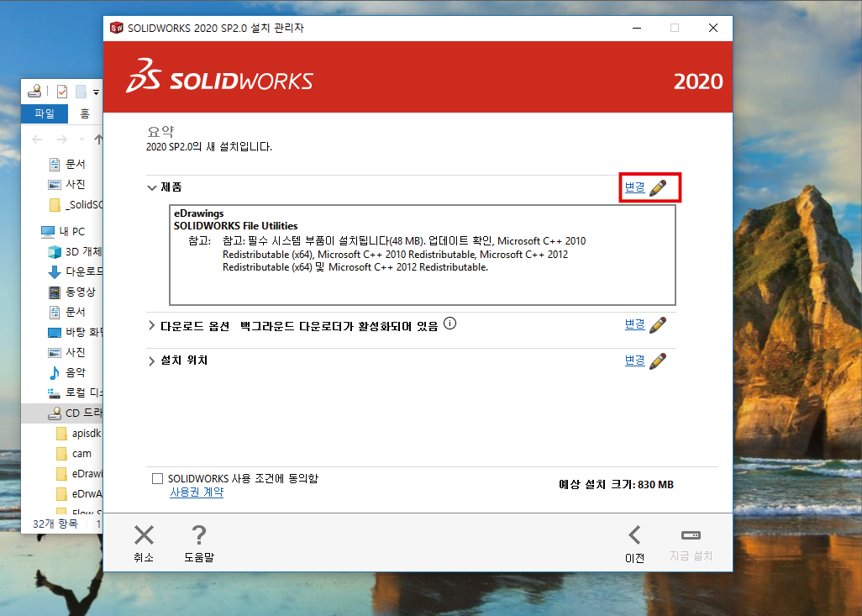The height and width of the screenshot is (616, 862).
Task: Select 동영상 in Explorer tree
Action: point(72,292)
